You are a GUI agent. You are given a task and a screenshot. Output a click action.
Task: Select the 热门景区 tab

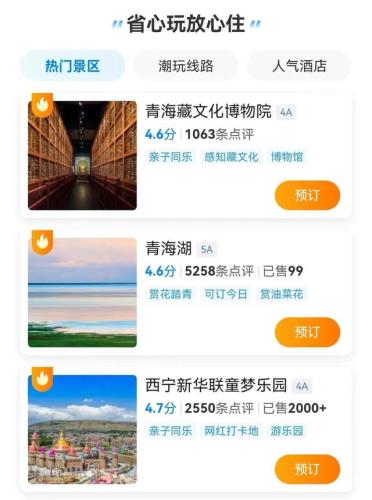(x=72, y=66)
